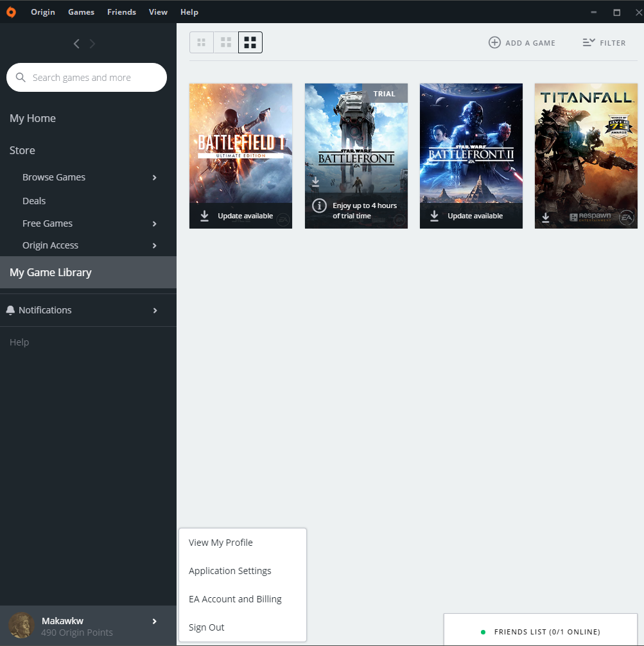644x646 pixels.
Task: Click the Origin logo icon
Action: 11,12
